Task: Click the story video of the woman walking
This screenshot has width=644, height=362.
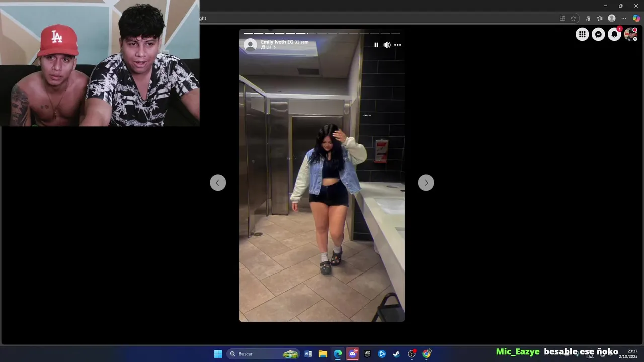Action: click(x=322, y=175)
